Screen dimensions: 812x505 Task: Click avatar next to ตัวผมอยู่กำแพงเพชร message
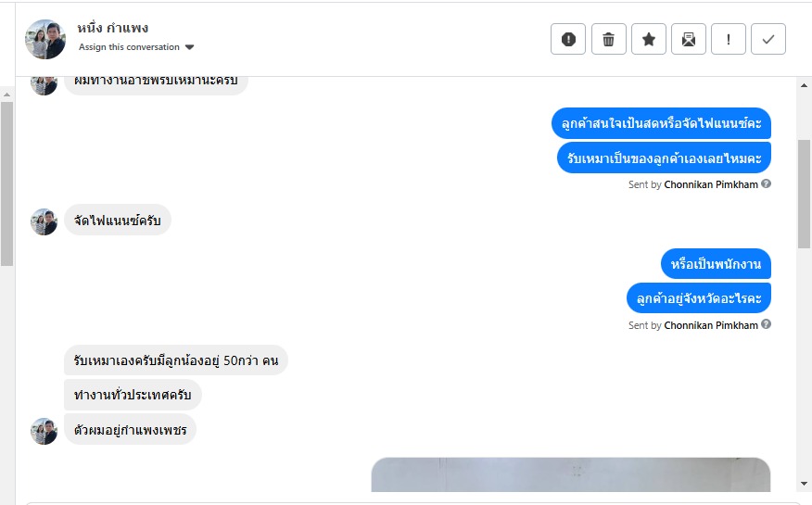[44, 431]
